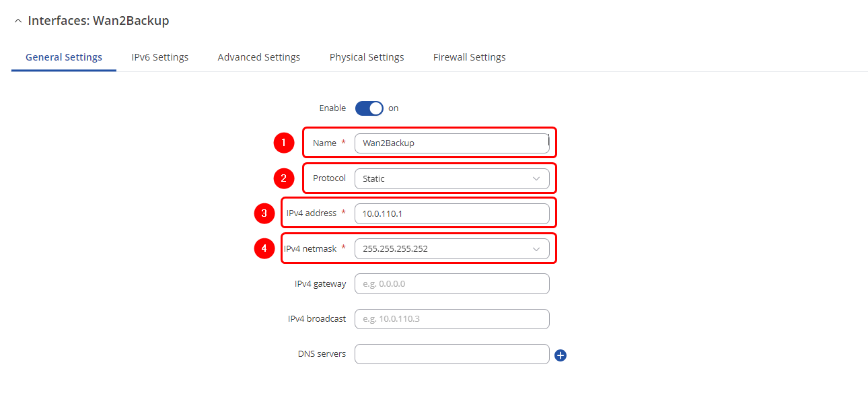Viewport: 868px width, 416px height.
Task: Click the red step 1 marker
Action: [284, 143]
